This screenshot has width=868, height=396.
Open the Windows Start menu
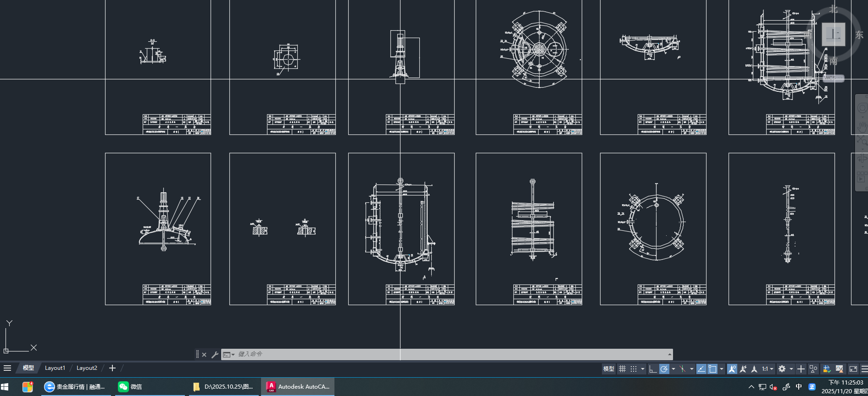click(x=5, y=387)
